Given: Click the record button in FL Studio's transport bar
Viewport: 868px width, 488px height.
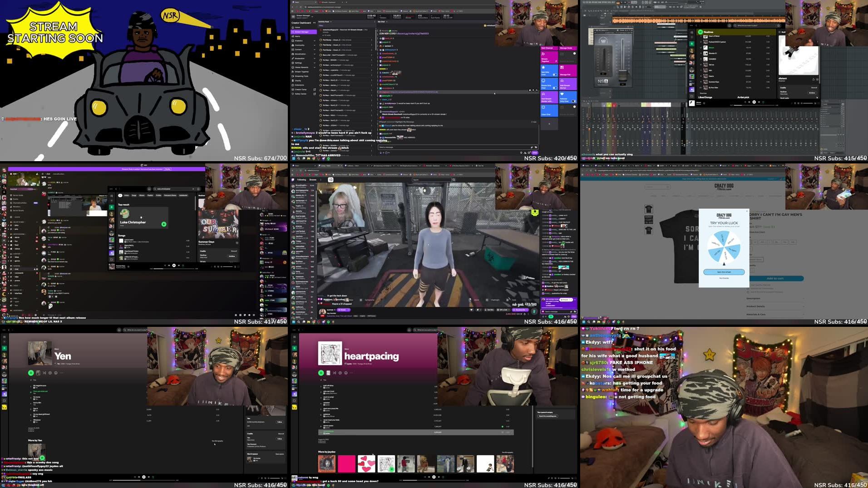Looking at the screenshot, I should pyautogui.click(x=629, y=2).
